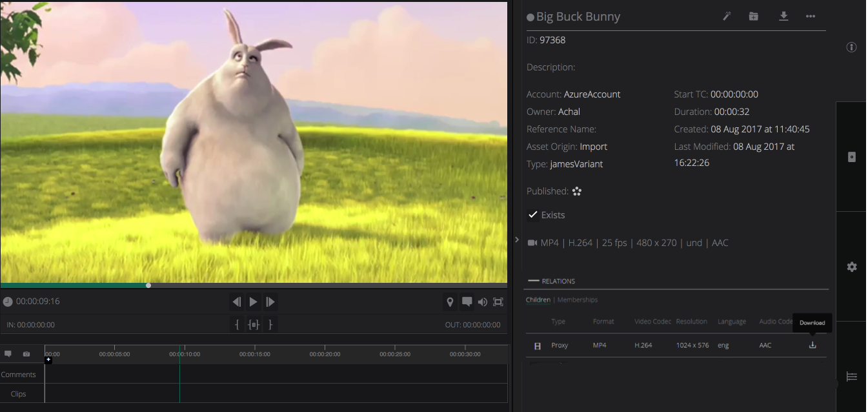Viewport: 868px width, 412px height.
Task: Click the Published status icon
Action: (577, 191)
